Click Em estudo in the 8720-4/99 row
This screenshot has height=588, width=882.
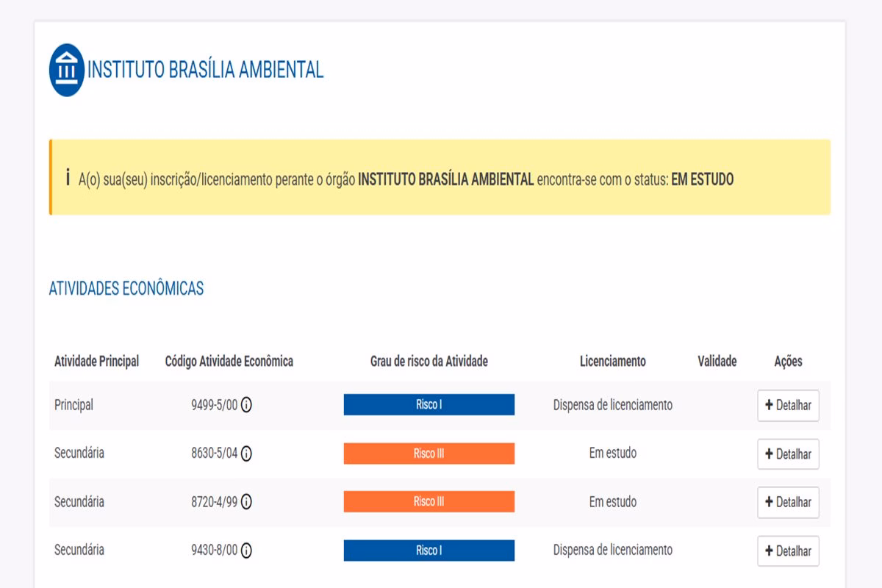point(613,502)
